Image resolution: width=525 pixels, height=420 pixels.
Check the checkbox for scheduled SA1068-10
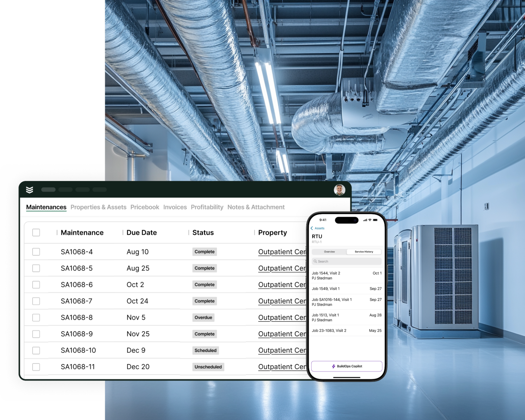coord(36,350)
